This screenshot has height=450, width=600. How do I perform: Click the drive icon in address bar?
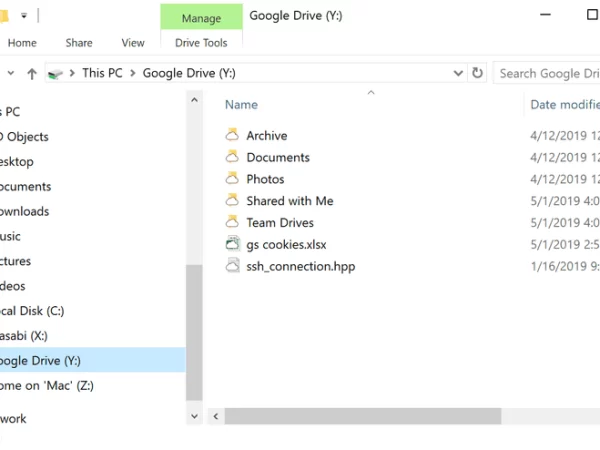click(55, 73)
